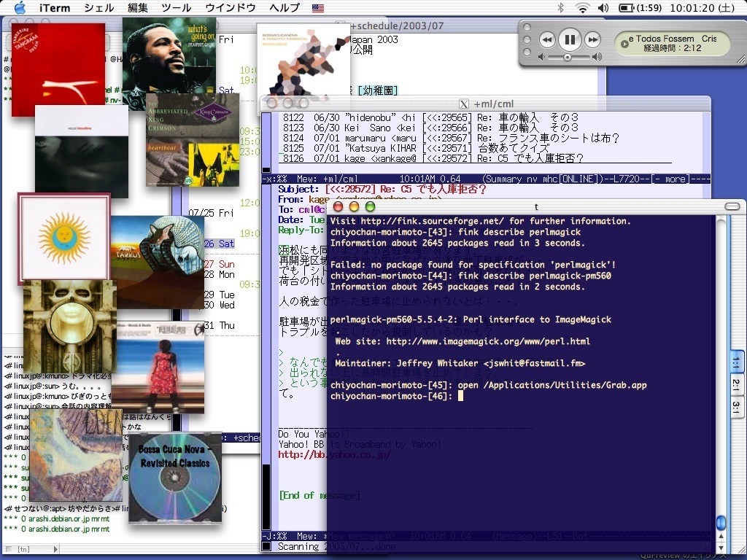Click the 31 Thu date in schedule window

[219, 326]
